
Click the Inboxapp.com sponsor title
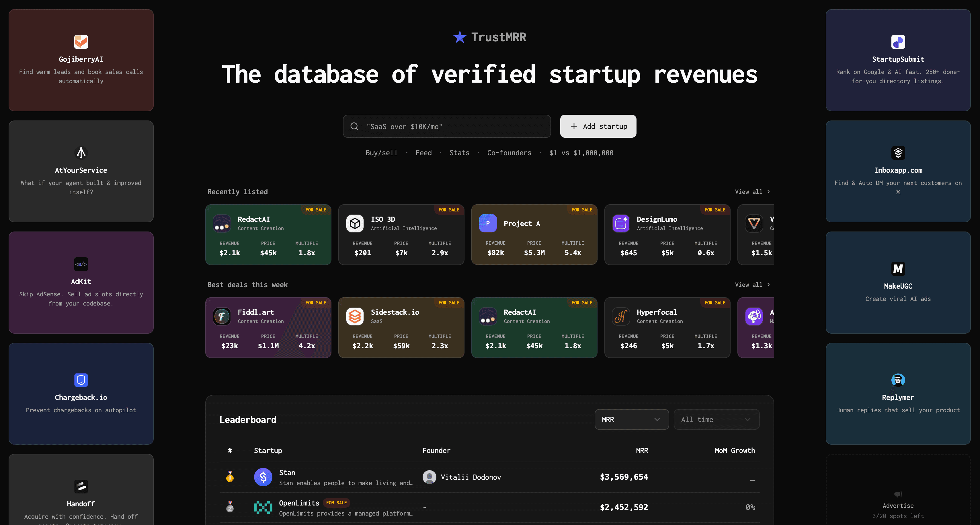click(x=898, y=170)
